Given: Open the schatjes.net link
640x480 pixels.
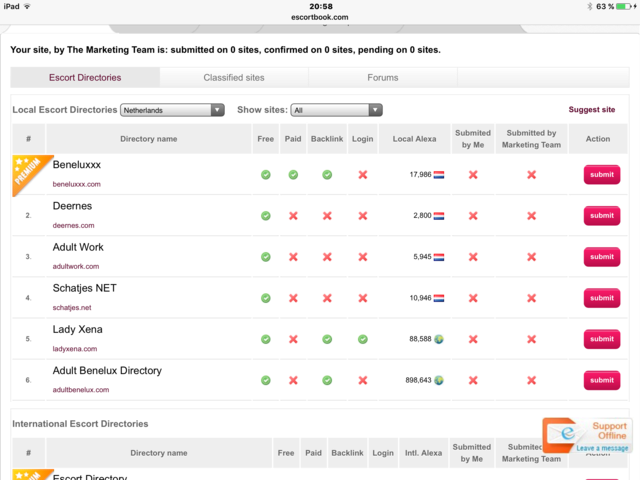Looking at the screenshot, I should pyautogui.click(x=72, y=308).
